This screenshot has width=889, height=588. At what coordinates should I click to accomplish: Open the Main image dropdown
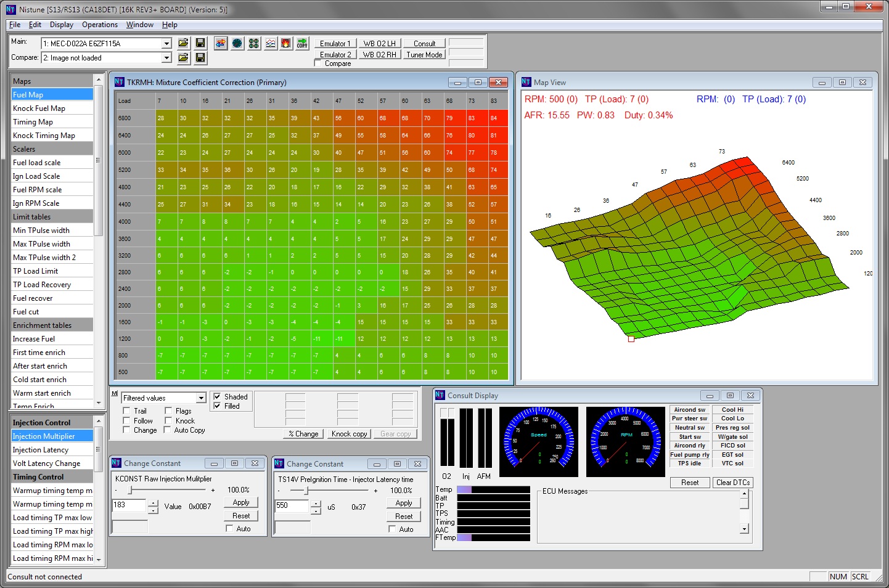pos(166,43)
